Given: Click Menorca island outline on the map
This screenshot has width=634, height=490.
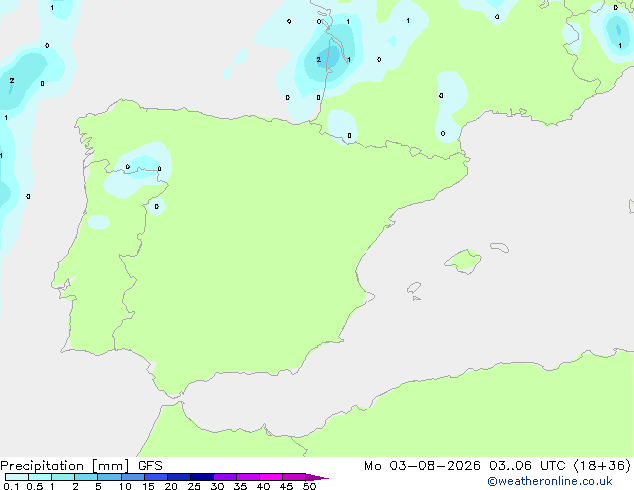Looking at the screenshot, I should (499, 247).
